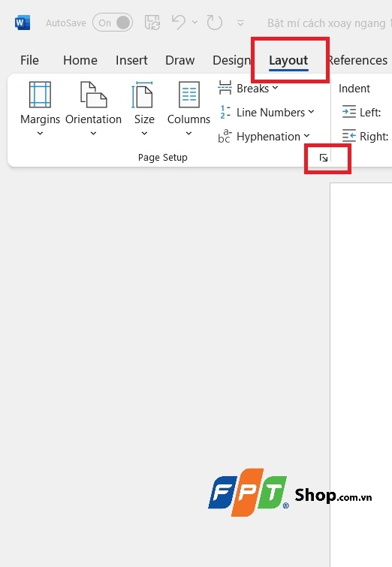Screen dimensions: 392x567
Task: Switch to the References tab
Action: click(x=358, y=60)
